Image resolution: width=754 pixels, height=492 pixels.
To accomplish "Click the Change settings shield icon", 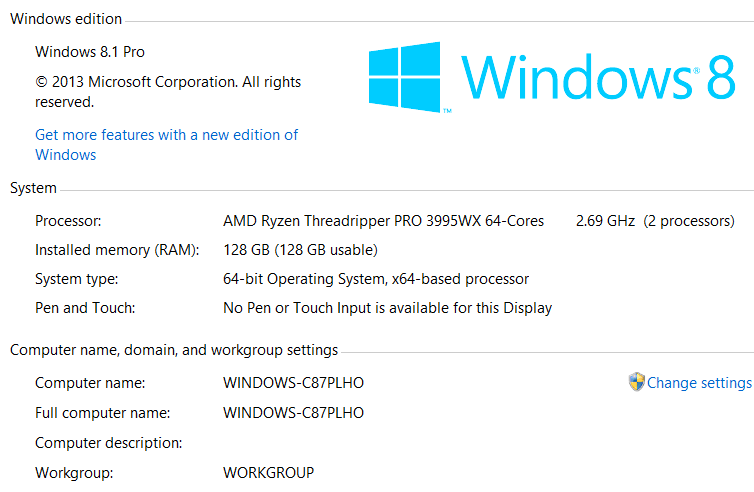I will (636, 382).
